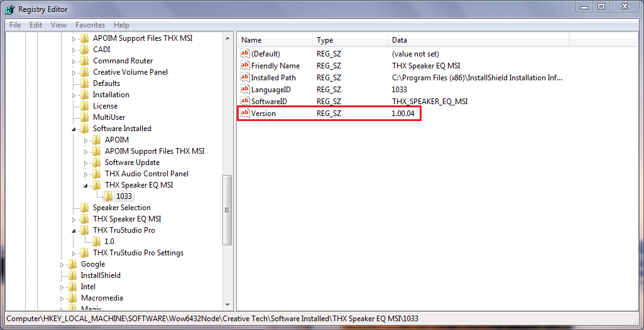This screenshot has height=330, width=644.
Task: Click the Friendly Name value icon
Action: tap(245, 66)
